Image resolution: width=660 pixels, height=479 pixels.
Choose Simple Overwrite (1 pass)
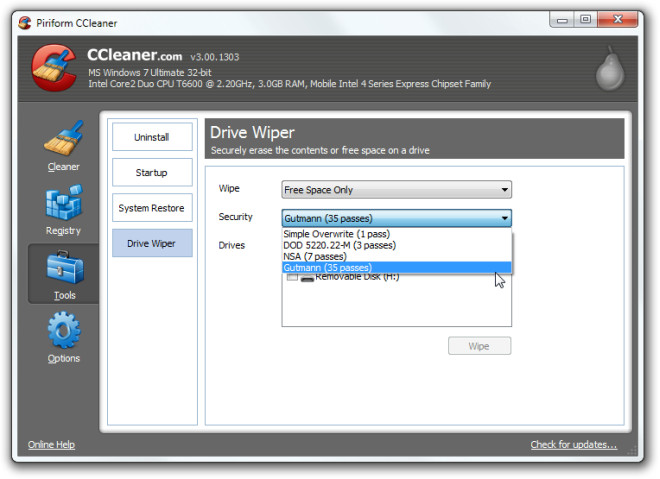397,234
